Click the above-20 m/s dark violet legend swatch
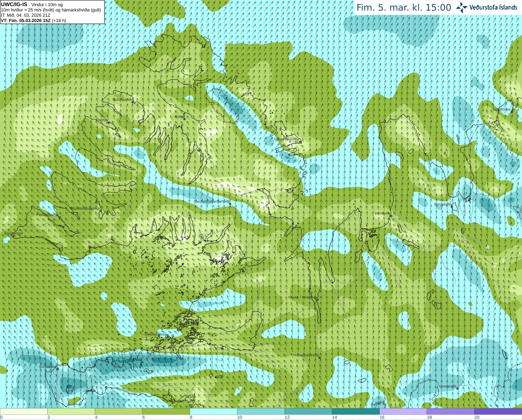522x420 pixels. pos(498,411)
